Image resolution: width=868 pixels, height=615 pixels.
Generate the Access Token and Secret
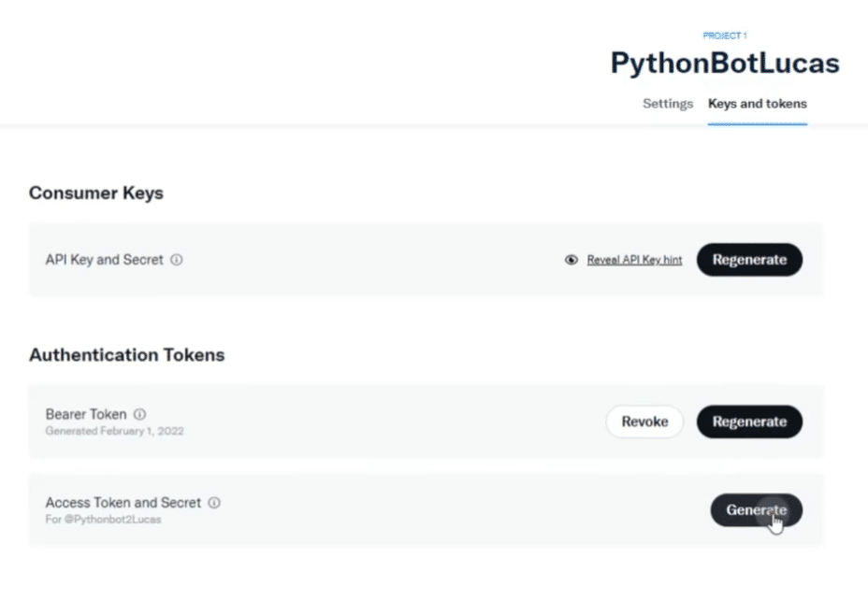click(756, 510)
